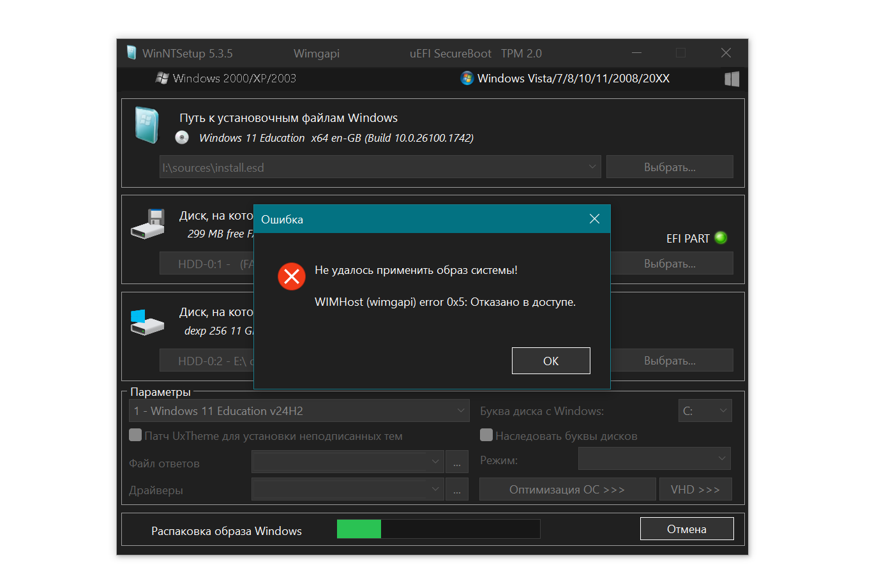The width and height of the screenshot is (870, 588).
Task: Click the Драйверы label
Action: (x=156, y=490)
